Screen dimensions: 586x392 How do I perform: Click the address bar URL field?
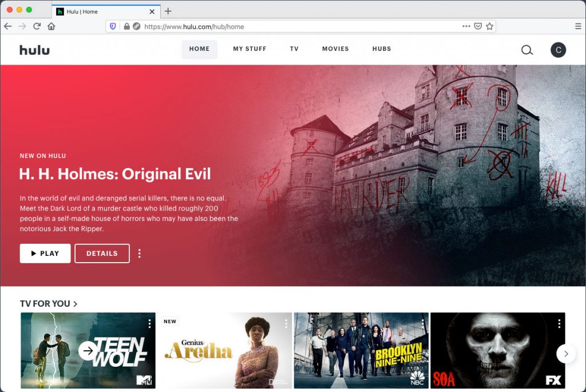click(x=301, y=26)
